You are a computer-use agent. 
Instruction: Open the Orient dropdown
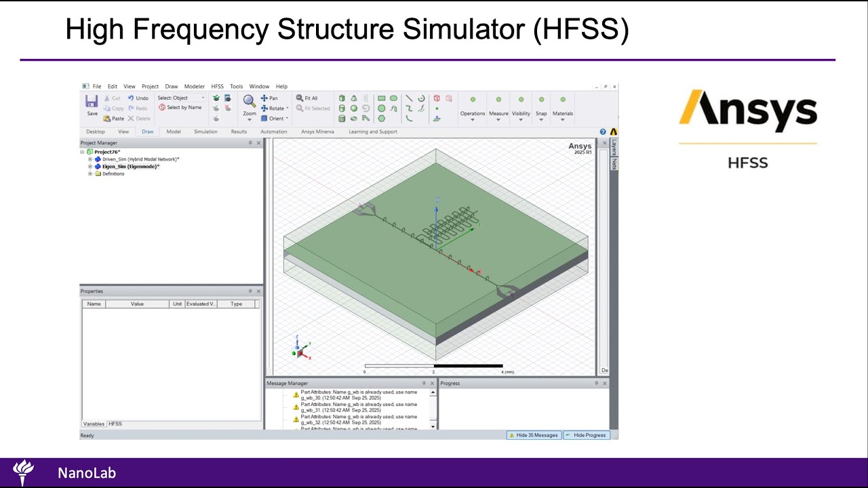[x=288, y=119]
